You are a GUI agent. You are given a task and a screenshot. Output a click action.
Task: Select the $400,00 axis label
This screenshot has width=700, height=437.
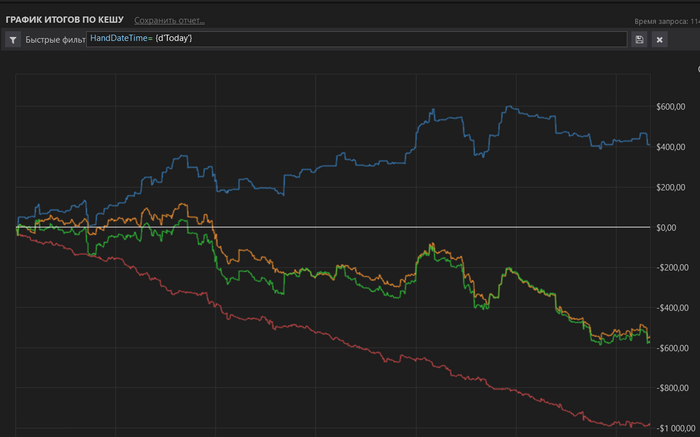click(x=671, y=147)
